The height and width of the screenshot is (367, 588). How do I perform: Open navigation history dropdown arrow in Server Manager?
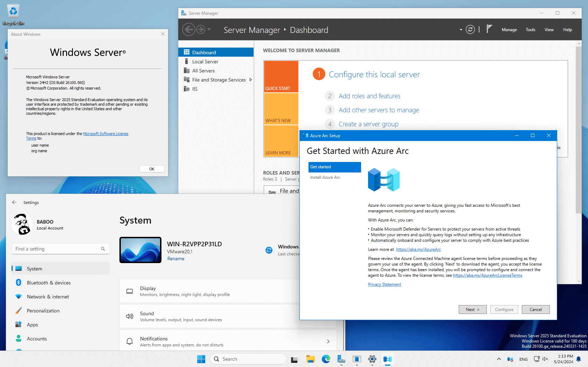[x=209, y=29]
